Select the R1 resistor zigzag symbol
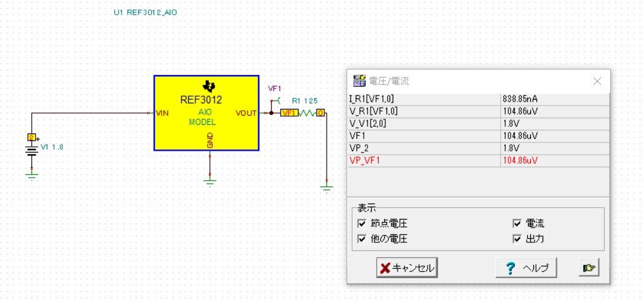 pyautogui.click(x=307, y=113)
